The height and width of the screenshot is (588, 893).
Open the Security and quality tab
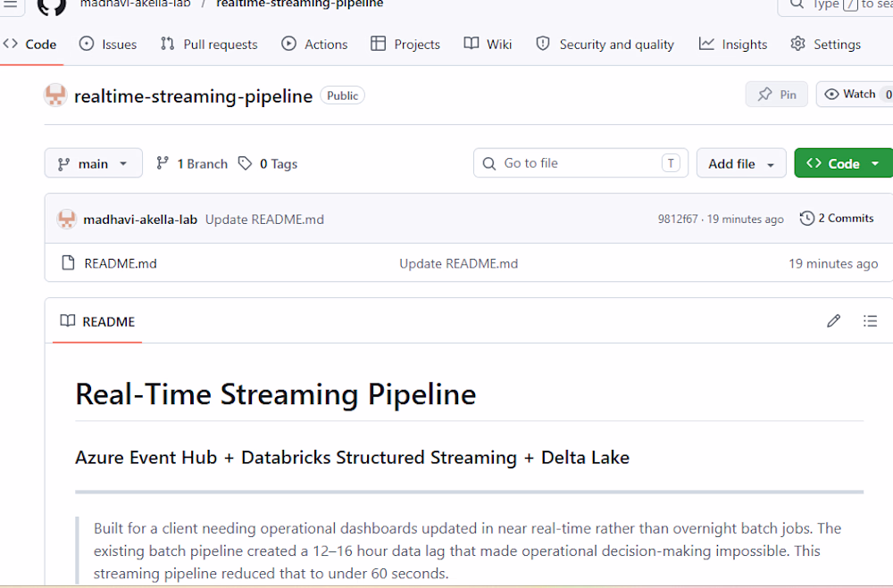[x=605, y=45]
